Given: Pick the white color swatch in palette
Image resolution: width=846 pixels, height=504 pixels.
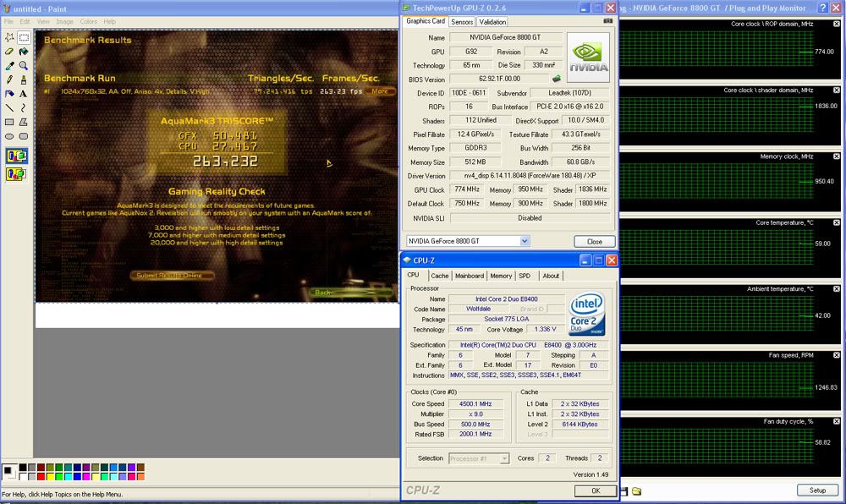Looking at the screenshot, I should click(x=23, y=476).
